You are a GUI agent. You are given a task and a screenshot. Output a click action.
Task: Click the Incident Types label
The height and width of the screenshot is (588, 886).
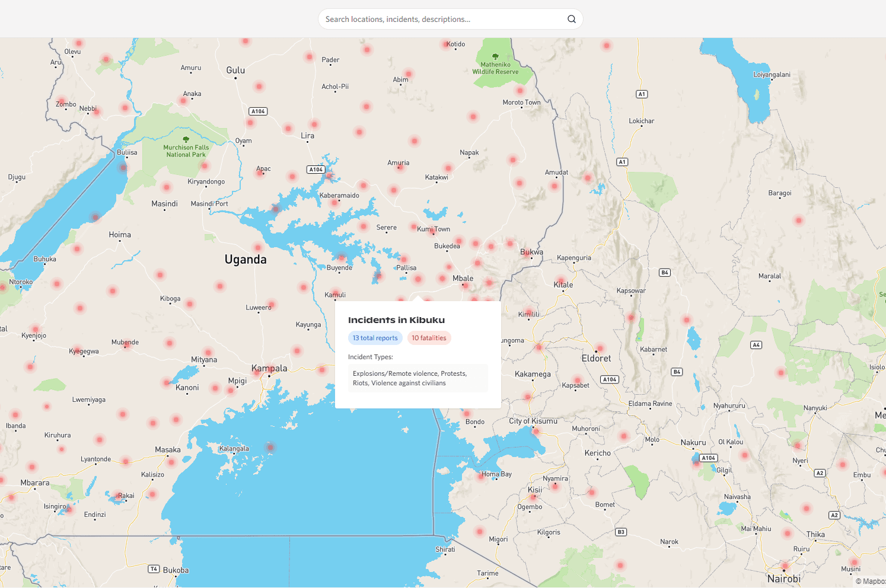coord(371,357)
